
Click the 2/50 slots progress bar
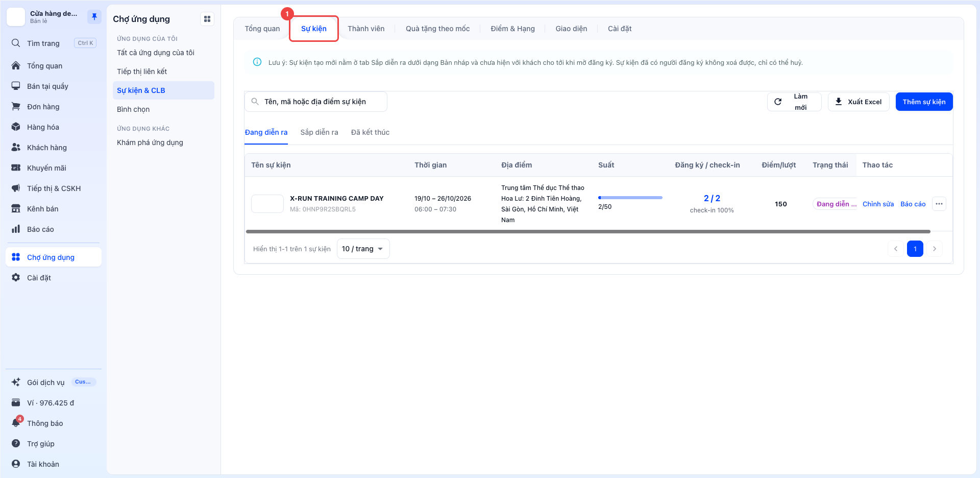pos(630,197)
